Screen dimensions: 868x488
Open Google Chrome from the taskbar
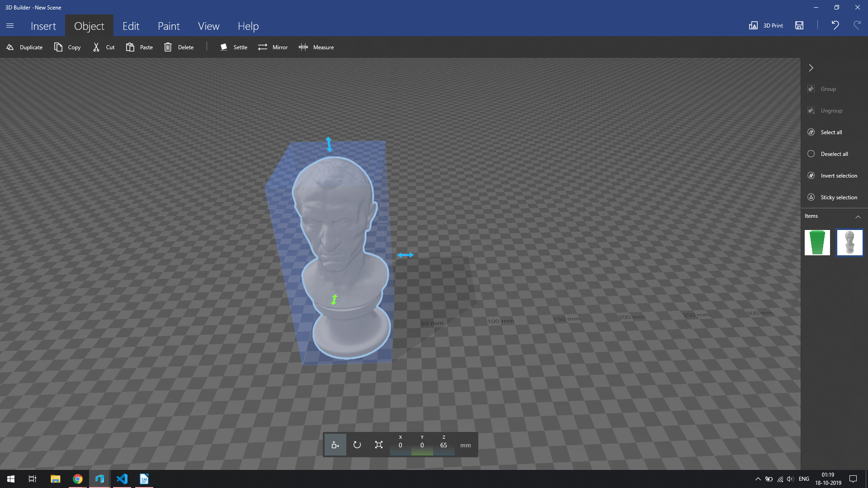coord(78,479)
